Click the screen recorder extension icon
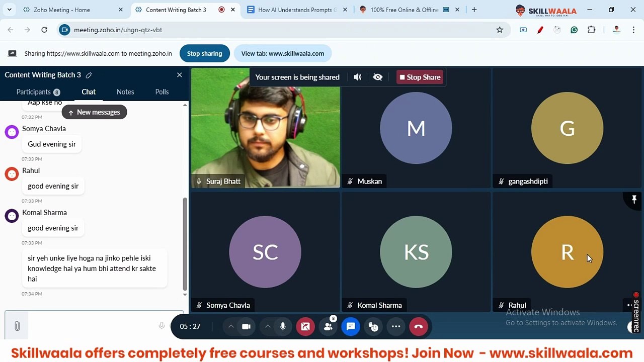644x362 pixels. pyautogui.click(x=523, y=30)
